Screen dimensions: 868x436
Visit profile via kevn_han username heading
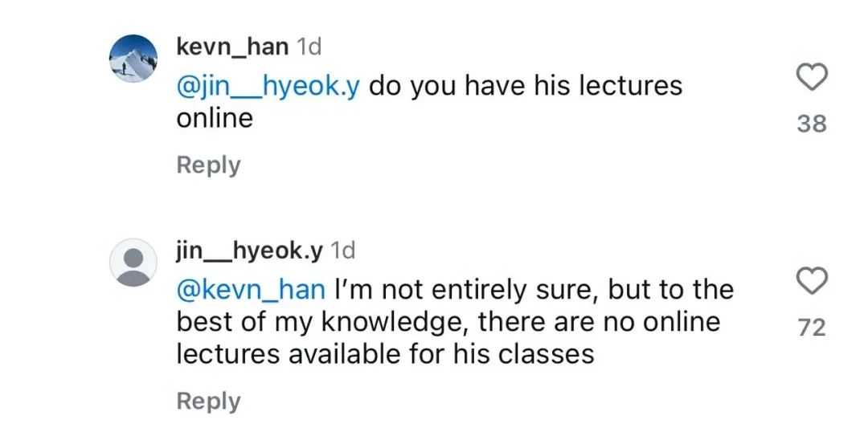pyautogui.click(x=232, y=47)
